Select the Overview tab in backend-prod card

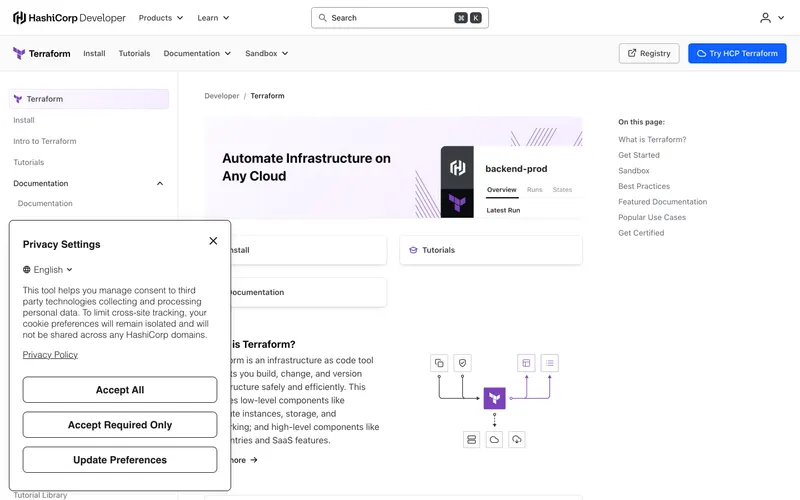tap(502, 190)
